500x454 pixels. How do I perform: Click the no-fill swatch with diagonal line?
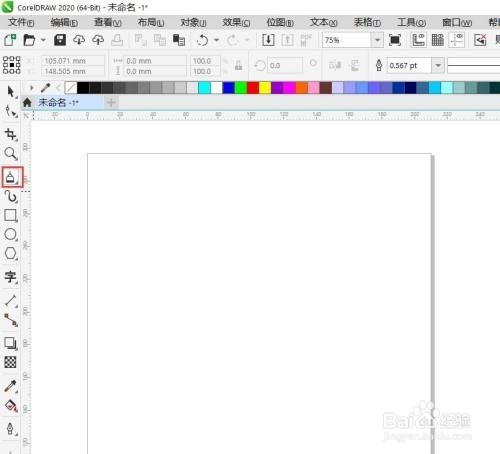[71, 88]
